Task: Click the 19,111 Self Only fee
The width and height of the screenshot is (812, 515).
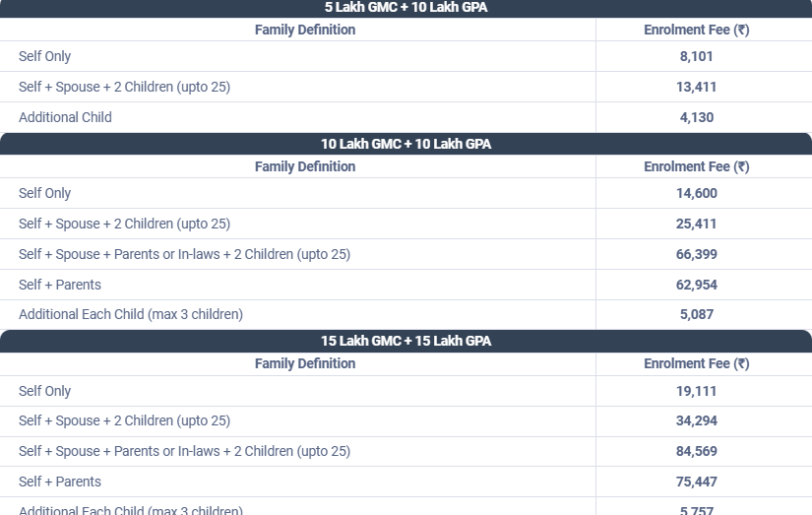Action: pos(696,391)
